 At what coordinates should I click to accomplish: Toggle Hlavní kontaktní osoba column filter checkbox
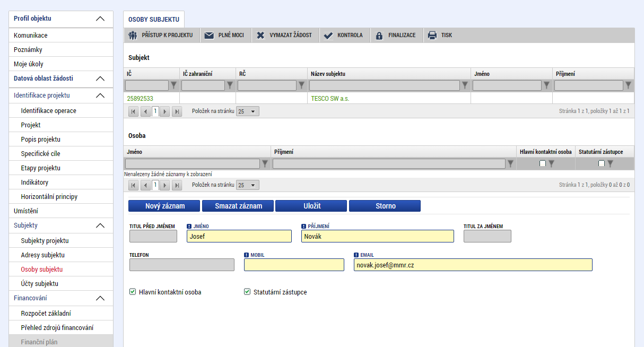click(543, 163)
